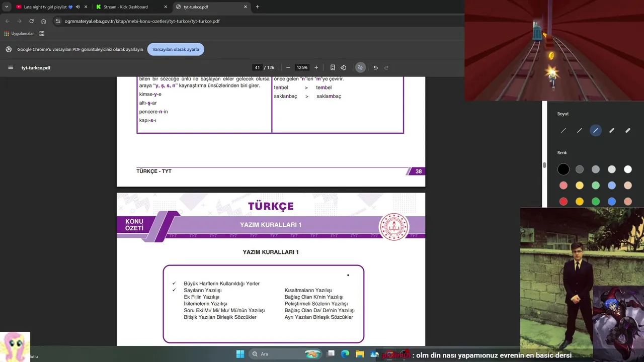The image size is (644, 362).
Task: Click 'Sayıların Yazılışı' in the PDF list
Action: (x=203, y=290)
